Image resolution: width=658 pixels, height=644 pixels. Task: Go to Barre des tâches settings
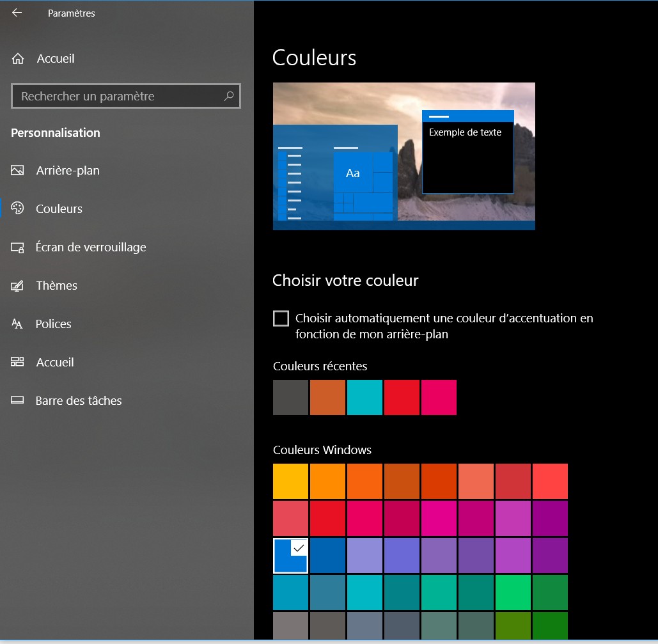(79, 401)
